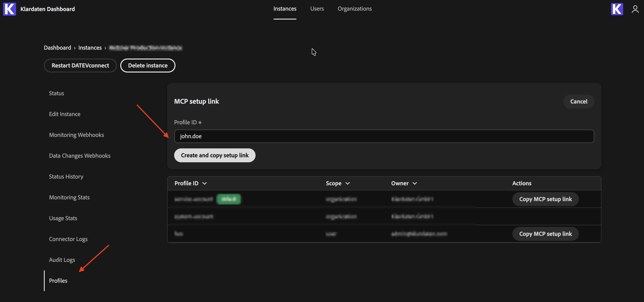Screen dimensions: 644x302
Task: Go to Dashboard via breadcrumb
Action: [58, 48]
